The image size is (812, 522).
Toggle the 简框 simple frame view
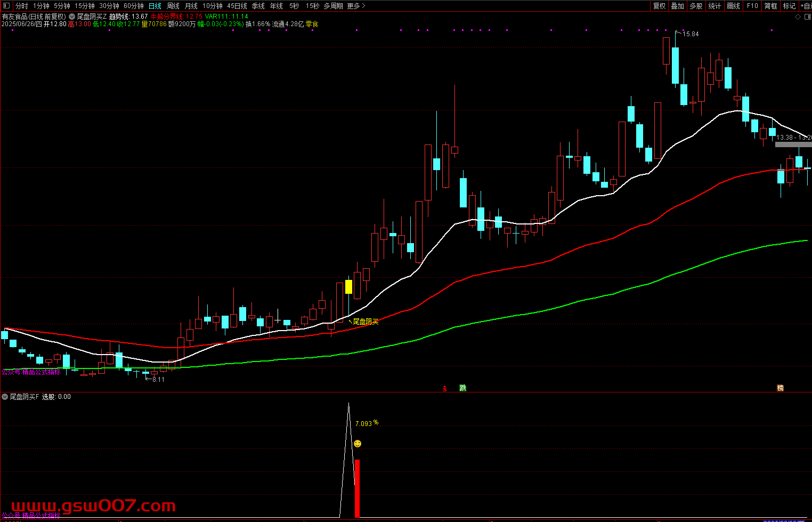tap(770, 6)
